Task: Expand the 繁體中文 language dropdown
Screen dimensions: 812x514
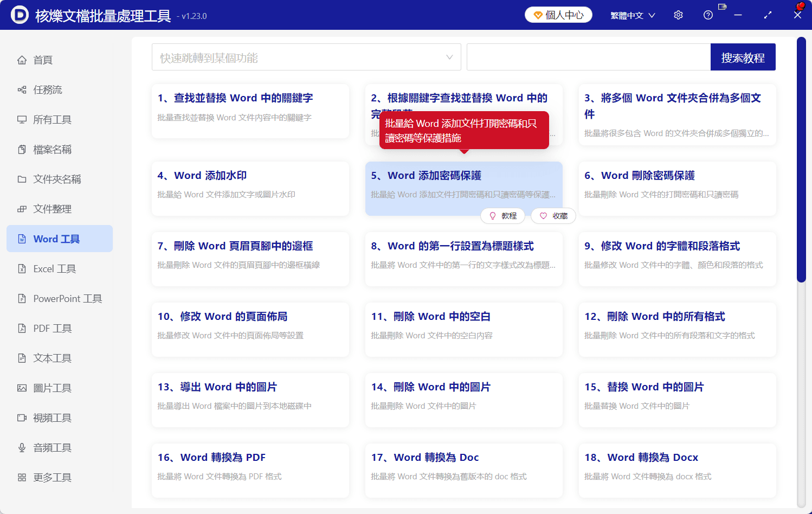Action: pyautogui.click(x=633, y=15)
